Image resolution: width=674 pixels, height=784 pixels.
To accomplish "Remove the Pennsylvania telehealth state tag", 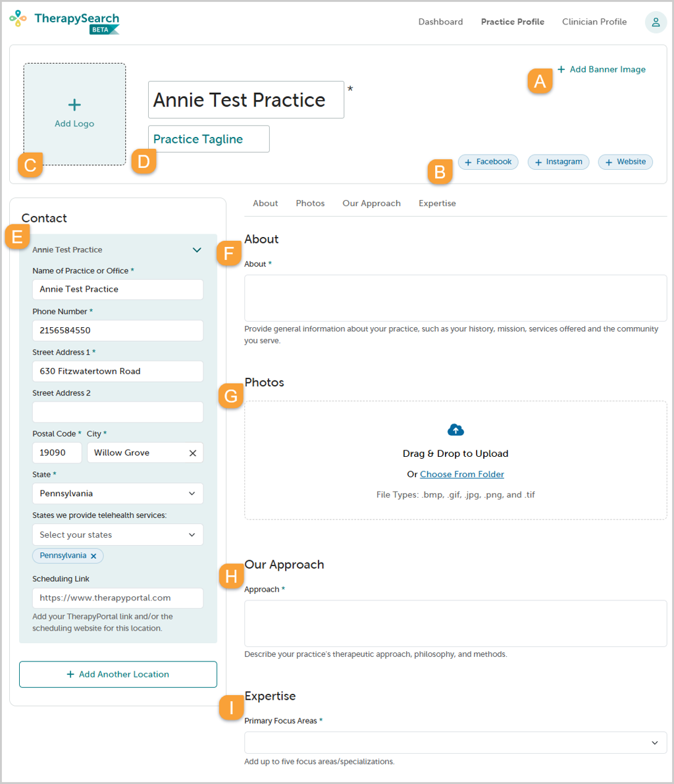I will (93, 556).
